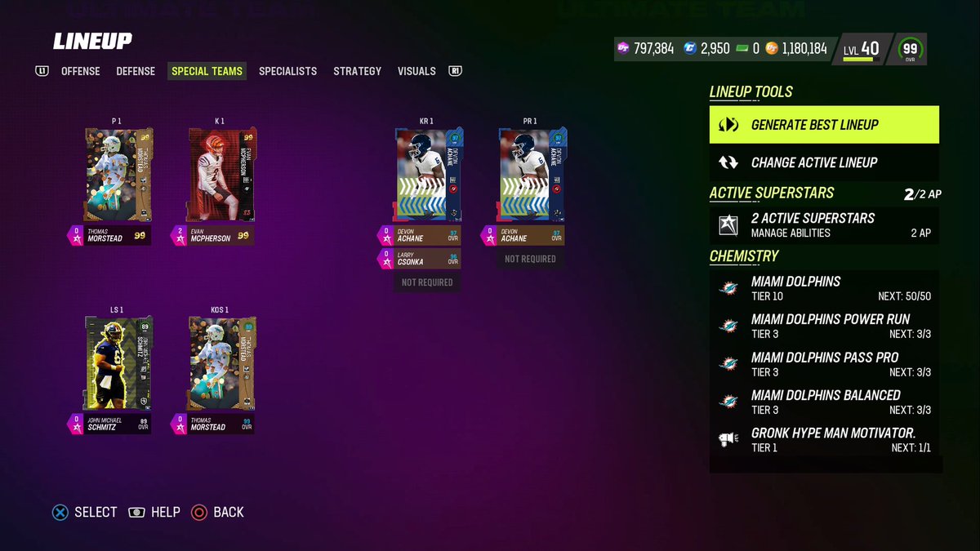The image size is (980, 551).
Task: Click the Change Active Lineup swap icon
Action: (728, 162)
